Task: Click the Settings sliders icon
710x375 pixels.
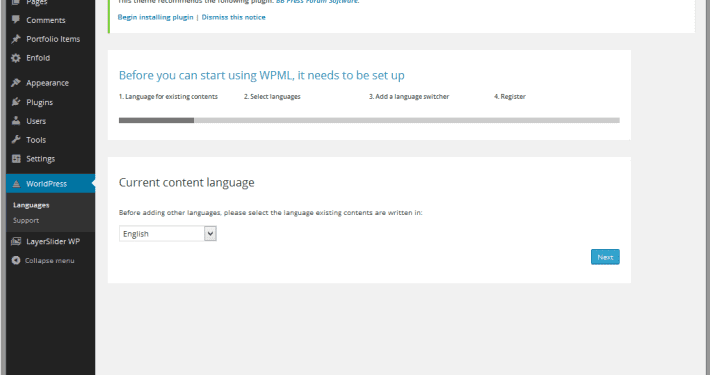Action: (x=16, y=159)
